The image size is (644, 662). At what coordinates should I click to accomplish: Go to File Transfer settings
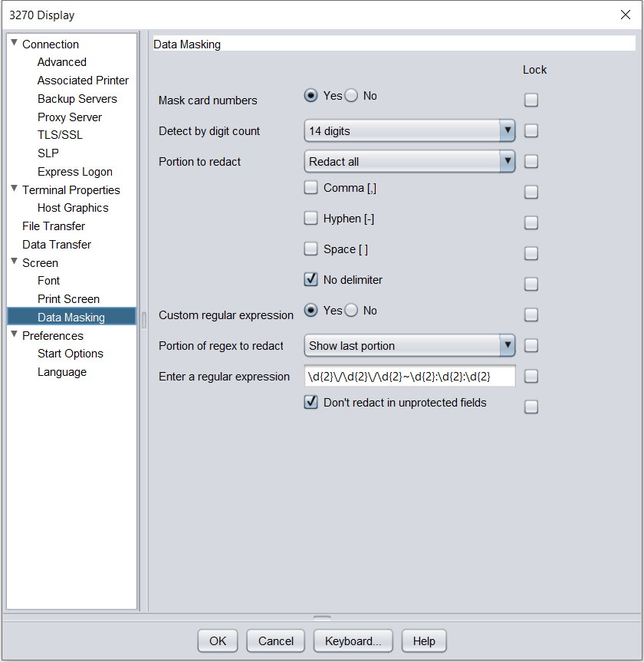coord(54,226)
